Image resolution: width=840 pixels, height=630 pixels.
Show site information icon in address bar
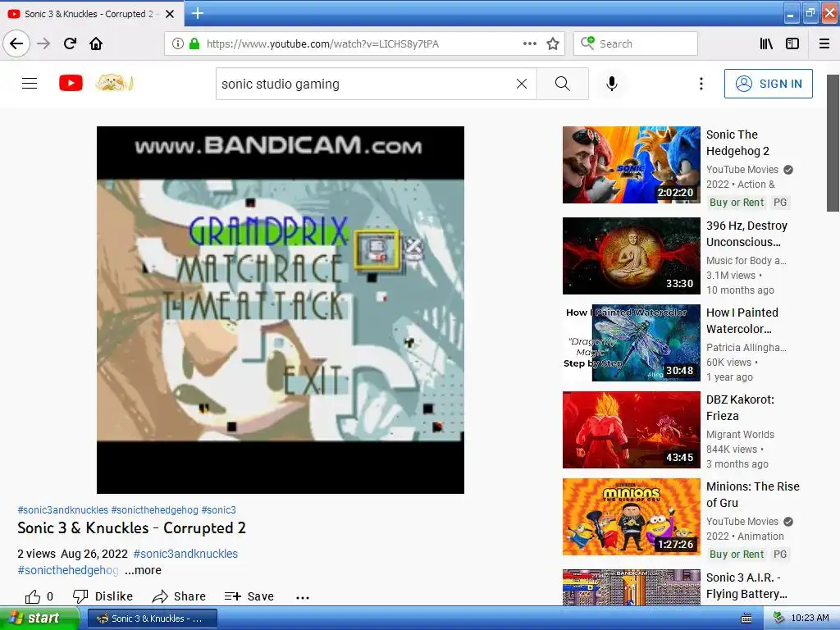pyautogui.click(x=178, y=43)
